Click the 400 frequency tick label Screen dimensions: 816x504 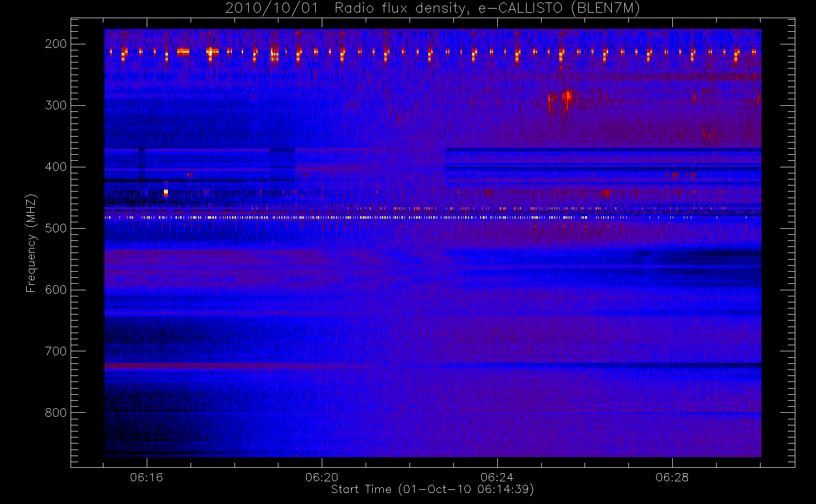(56, 167)
